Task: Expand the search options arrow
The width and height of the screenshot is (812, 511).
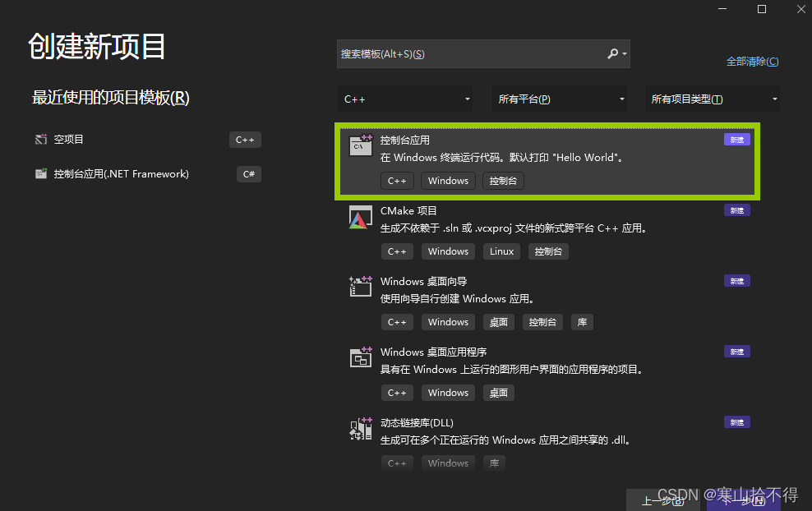Action: click(625, 54)
